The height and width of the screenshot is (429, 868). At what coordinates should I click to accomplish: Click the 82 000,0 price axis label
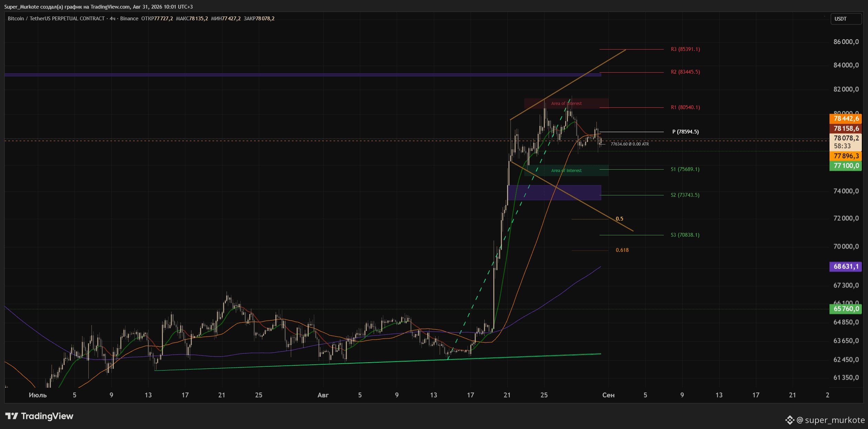pyautogui.click(x=846, y=89)
